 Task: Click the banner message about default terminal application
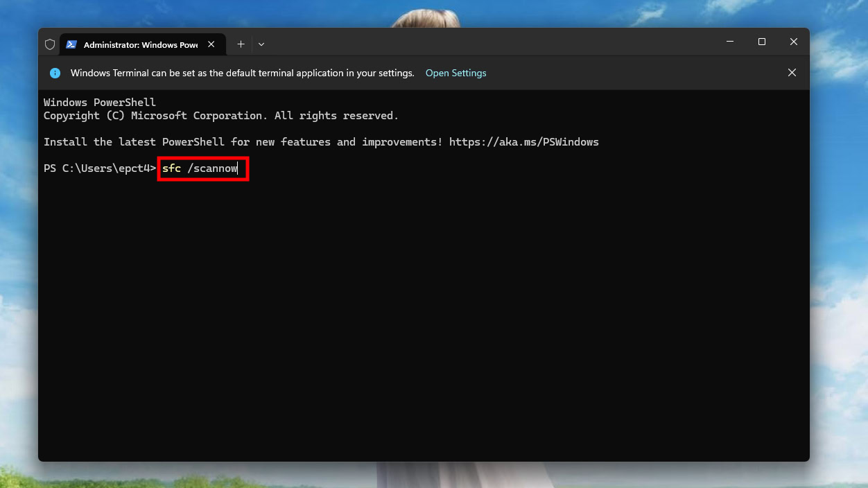coord(243,73)
